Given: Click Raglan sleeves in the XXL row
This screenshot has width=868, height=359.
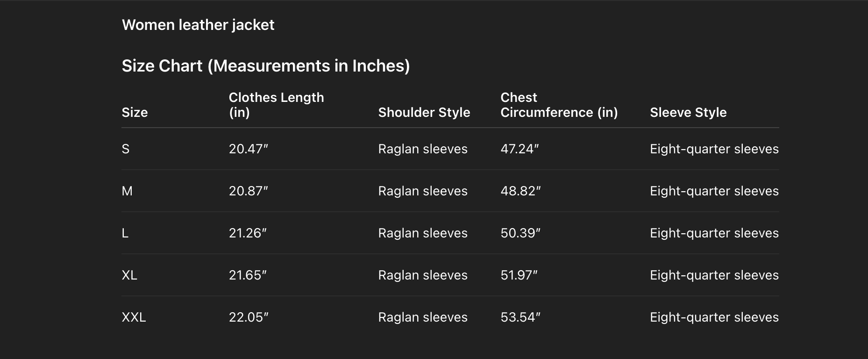Looking at the screenshot, I should point(422,317).
